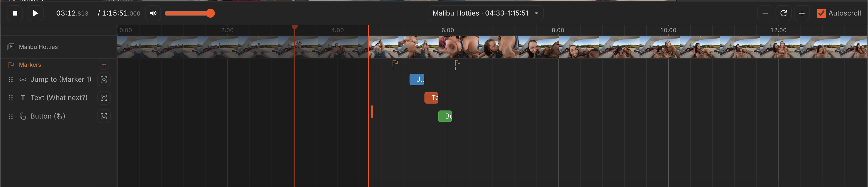Image resolution: width=868 pixels, height=187 pixels.
Task: Focus the Jump to (Marker 1) track
Action: tap(104, 79)
